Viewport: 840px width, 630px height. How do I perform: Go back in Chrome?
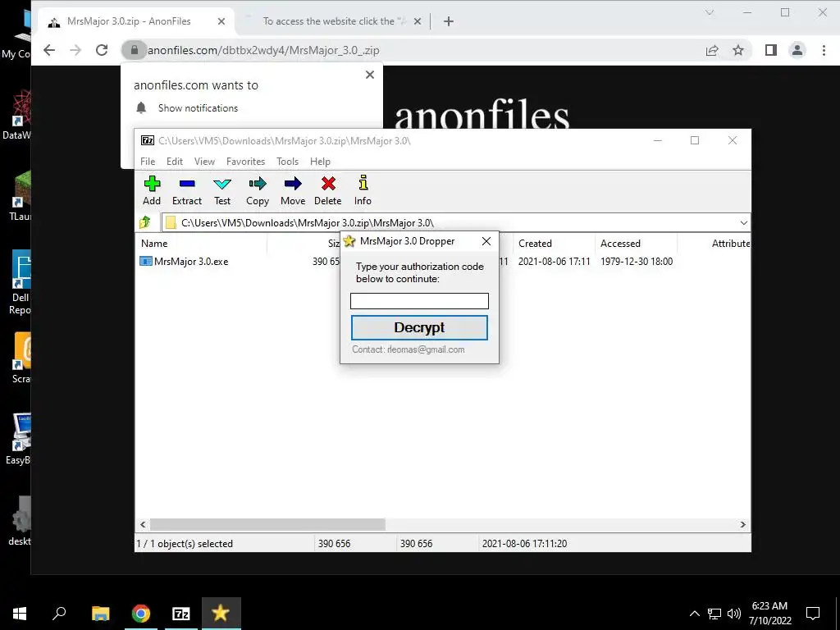coord(49,50)
